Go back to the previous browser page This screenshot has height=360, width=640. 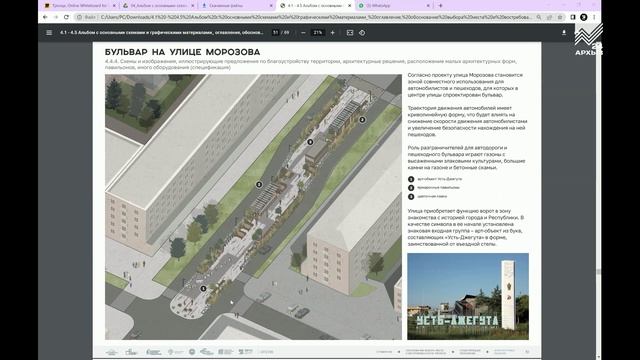coord(45,17)
